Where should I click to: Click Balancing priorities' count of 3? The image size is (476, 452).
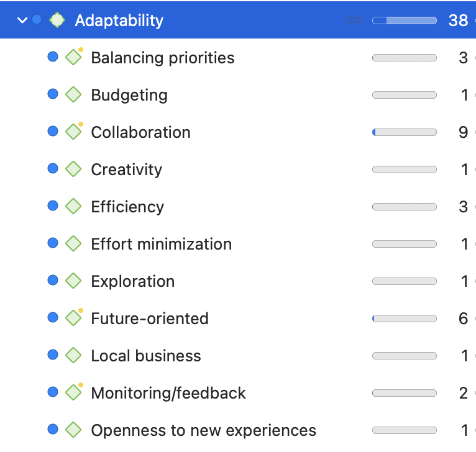463,58
